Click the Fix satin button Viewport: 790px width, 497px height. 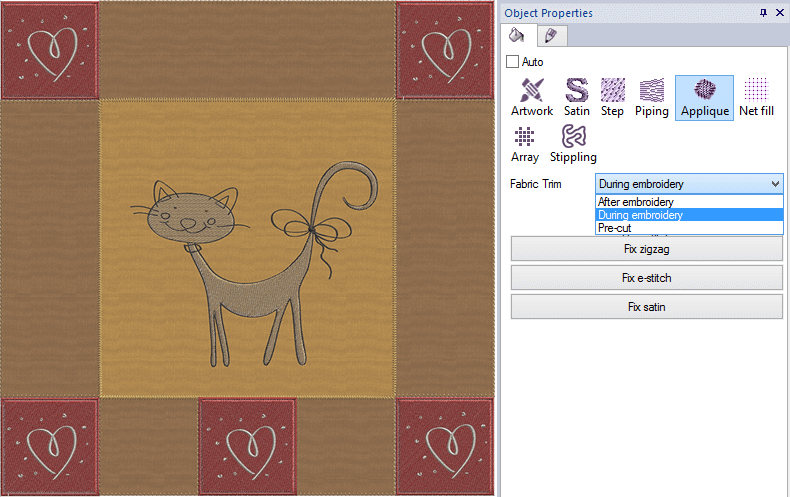pyautogui.click(x=646, y=307)
